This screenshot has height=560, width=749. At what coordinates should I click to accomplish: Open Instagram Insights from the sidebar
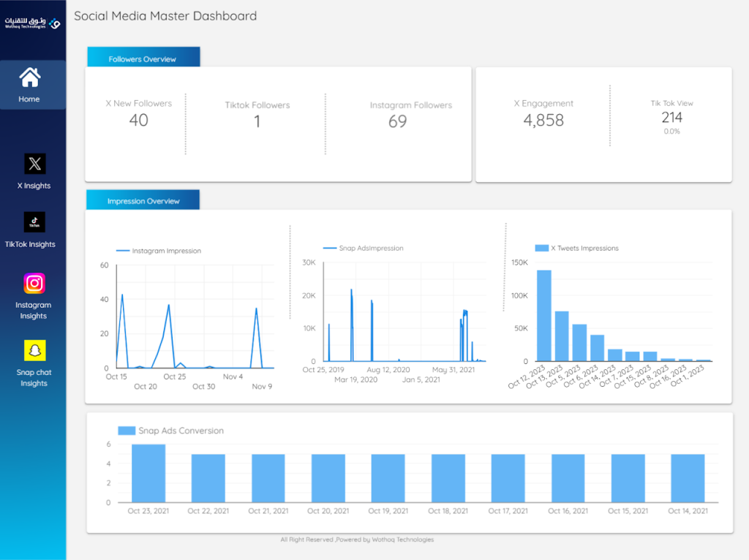[x=34, y=310]
